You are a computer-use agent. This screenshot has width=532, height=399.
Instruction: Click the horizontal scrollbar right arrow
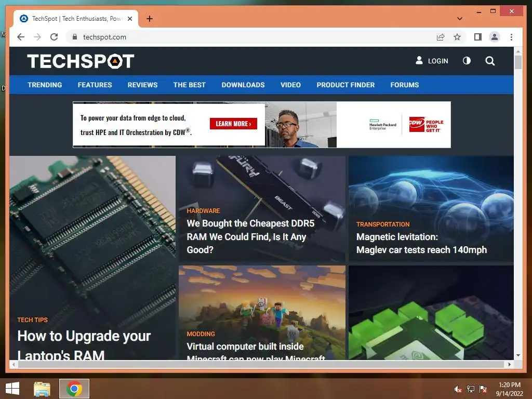[509, 364]
